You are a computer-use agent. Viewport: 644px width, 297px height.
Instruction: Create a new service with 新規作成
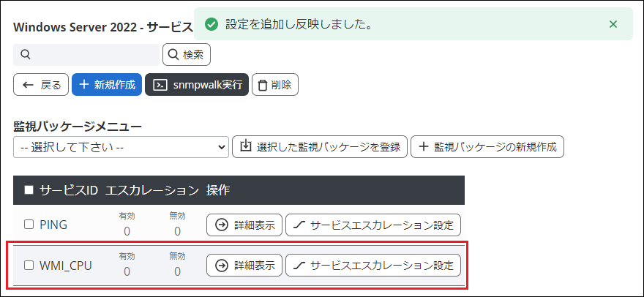pos(107,85)
